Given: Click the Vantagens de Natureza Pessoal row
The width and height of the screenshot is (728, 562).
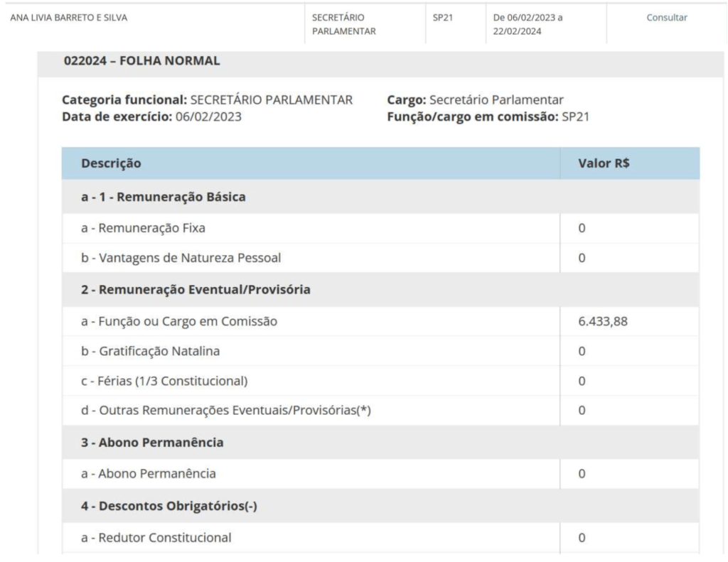Looking at the screenshot, I should click(x=181, y=258).
